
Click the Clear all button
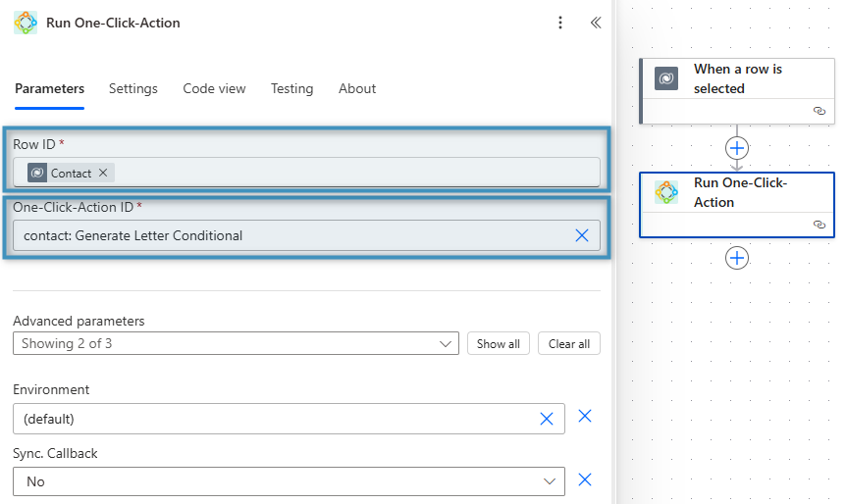pos(569,344)
